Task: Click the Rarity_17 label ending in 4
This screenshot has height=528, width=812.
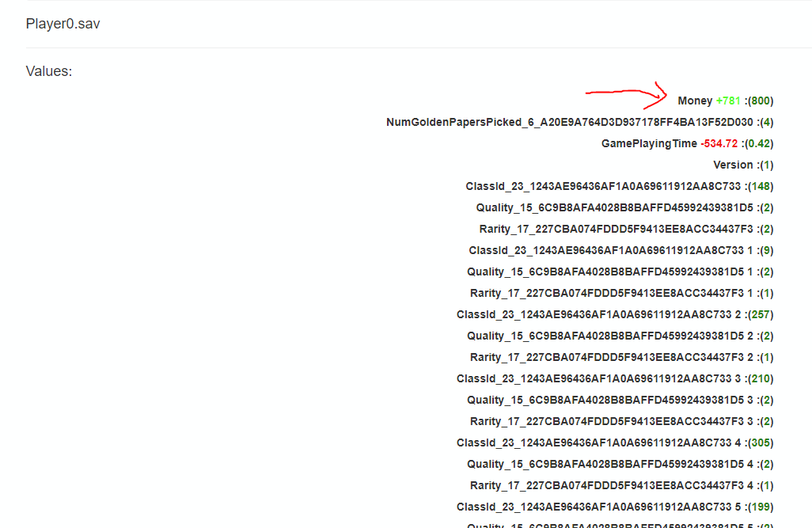Action: (x=605, y=485)
